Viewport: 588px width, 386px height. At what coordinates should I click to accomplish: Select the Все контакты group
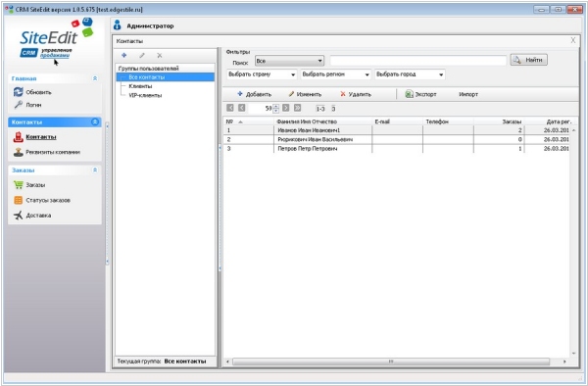pos(166,76)
